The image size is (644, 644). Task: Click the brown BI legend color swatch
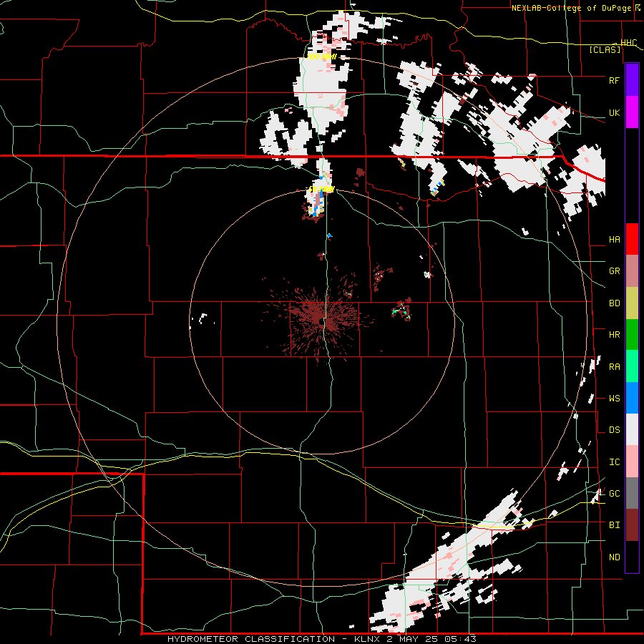click(x=632, y=525)
